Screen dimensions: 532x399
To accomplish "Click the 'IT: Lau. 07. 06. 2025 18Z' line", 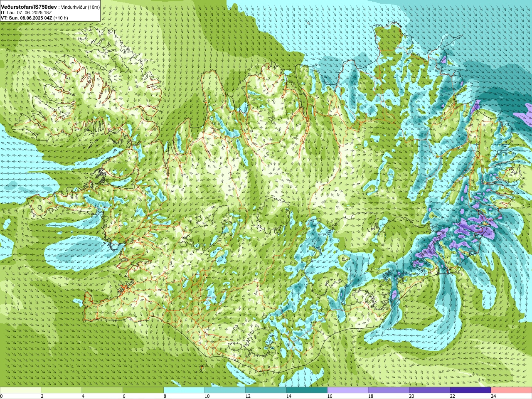I will tap(26, 13).
